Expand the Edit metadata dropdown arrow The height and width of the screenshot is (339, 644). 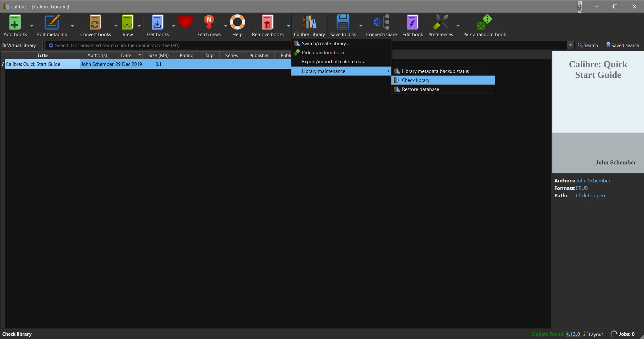[x=72, y=26]
